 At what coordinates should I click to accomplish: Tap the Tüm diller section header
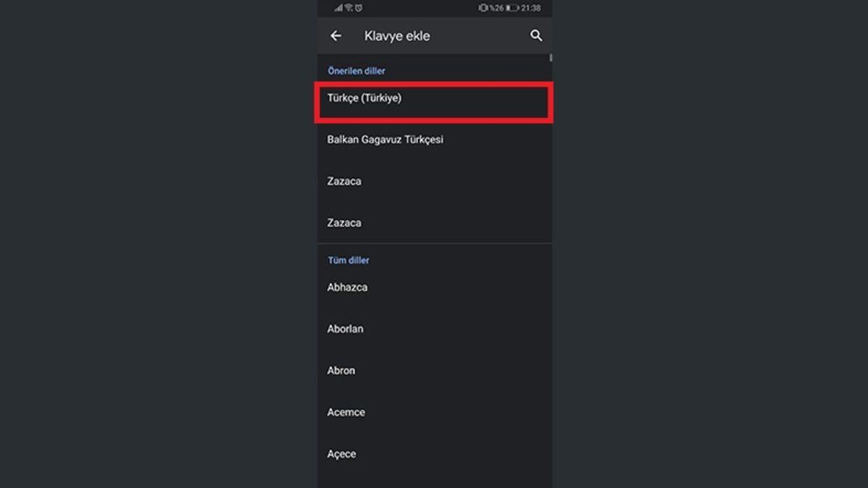348,260
